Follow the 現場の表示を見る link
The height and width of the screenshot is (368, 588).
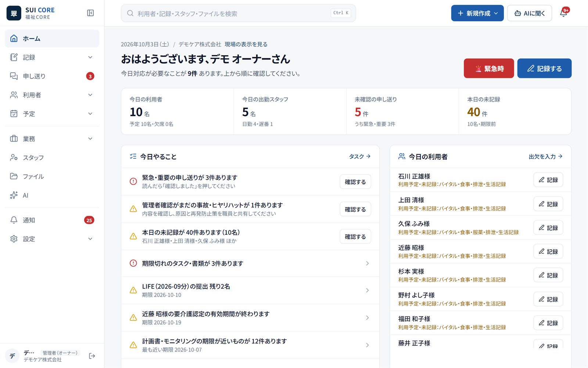[246, 44]
